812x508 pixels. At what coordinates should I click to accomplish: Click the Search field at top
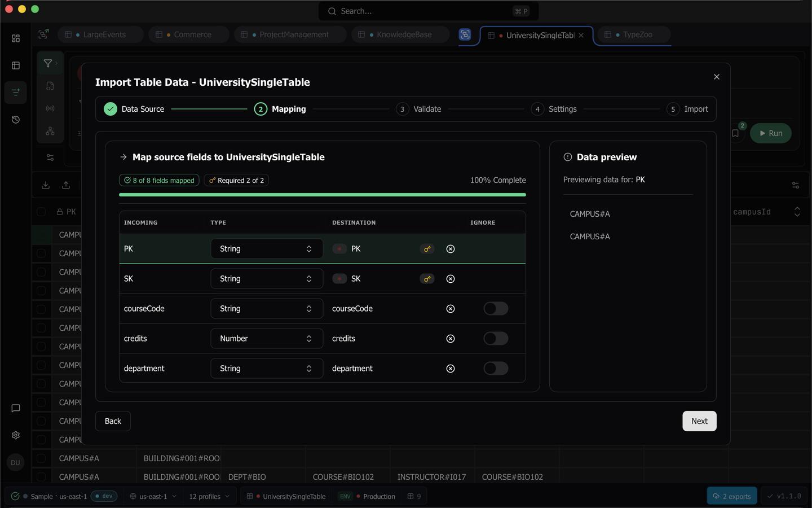(x=429, y=11)
